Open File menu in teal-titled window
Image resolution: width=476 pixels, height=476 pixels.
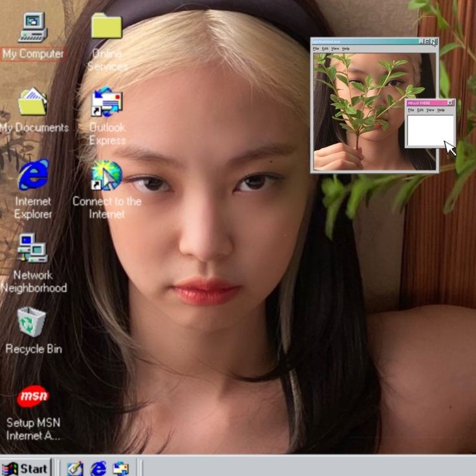(x=316, y=49)
